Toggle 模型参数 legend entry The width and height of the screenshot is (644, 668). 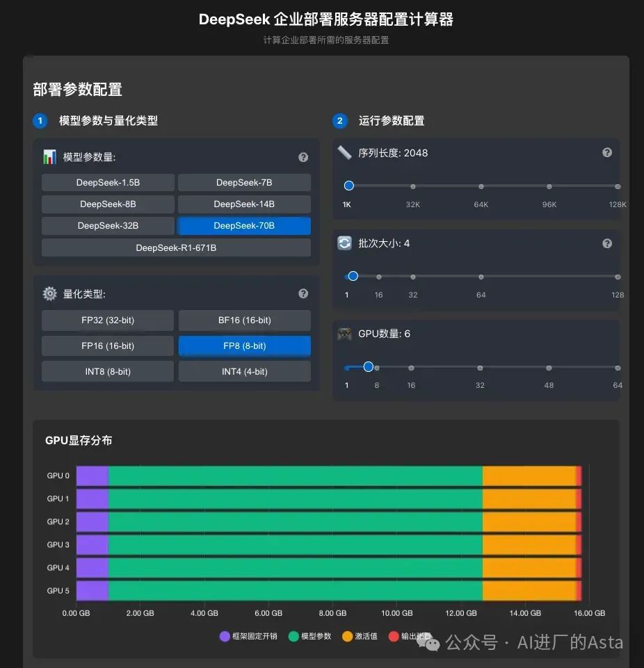310,636
